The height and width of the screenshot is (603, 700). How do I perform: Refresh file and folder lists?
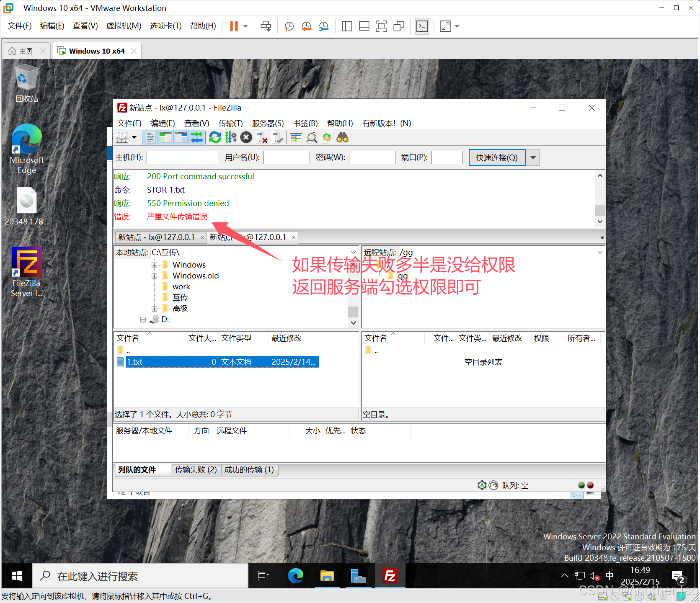[x=215, y=137]
